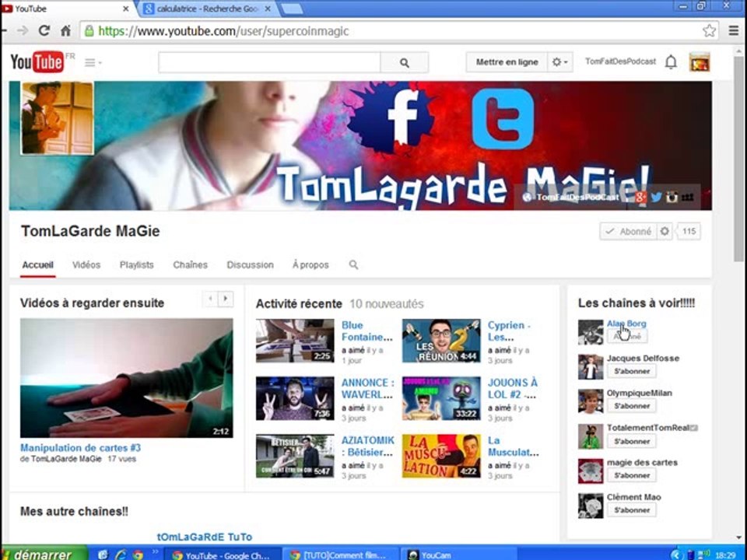This screenshot has width=747, height=560.
Task: Switch to the calculatrice Google tab
Action: pos(207,9)
